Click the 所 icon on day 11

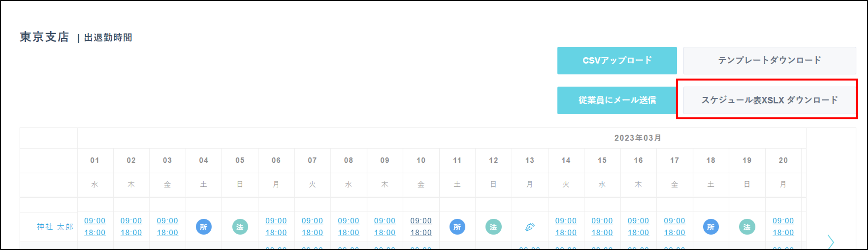pos(457,227)
